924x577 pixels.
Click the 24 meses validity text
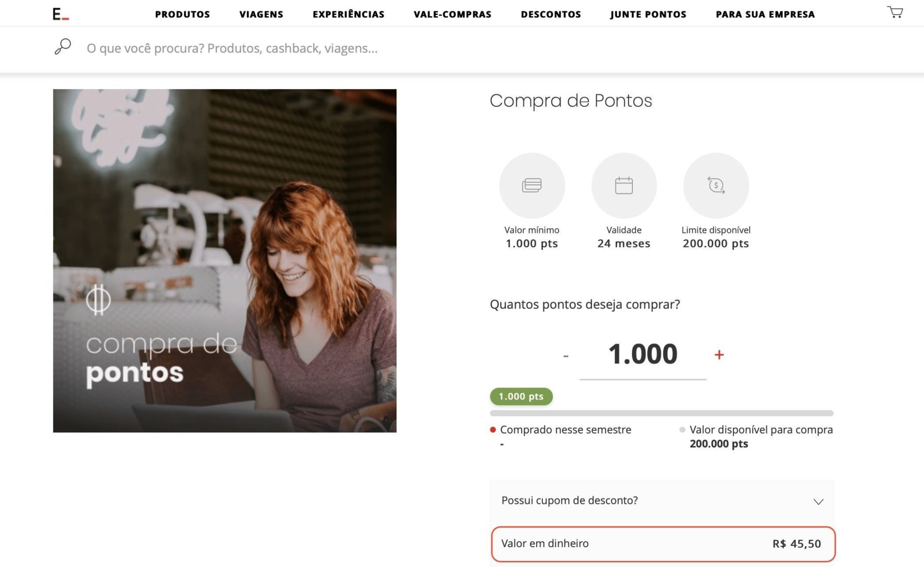pos(624,244)
